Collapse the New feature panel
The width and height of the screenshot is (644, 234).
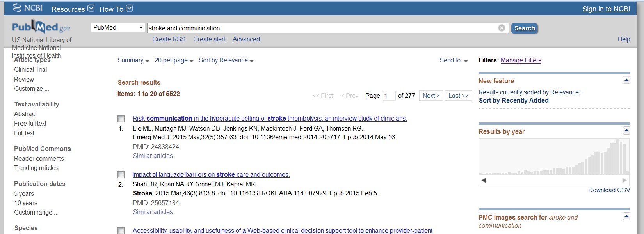[x=626, y=80]
